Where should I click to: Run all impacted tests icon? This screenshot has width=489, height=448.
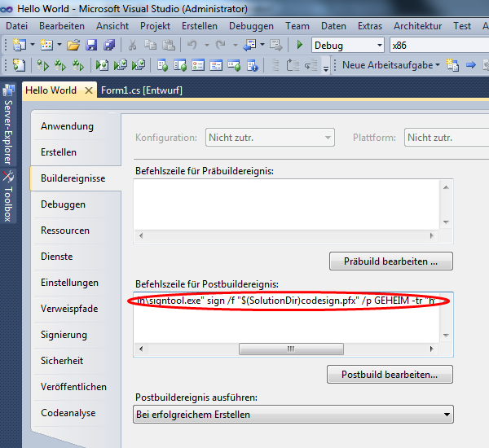[x=78, y=65]
